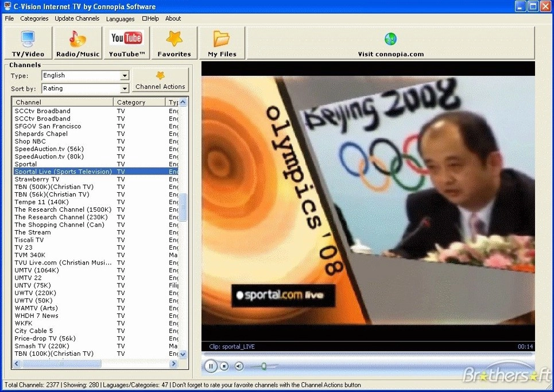Pause the video playback
Screen dimensions: 554x392
[211, 366]
